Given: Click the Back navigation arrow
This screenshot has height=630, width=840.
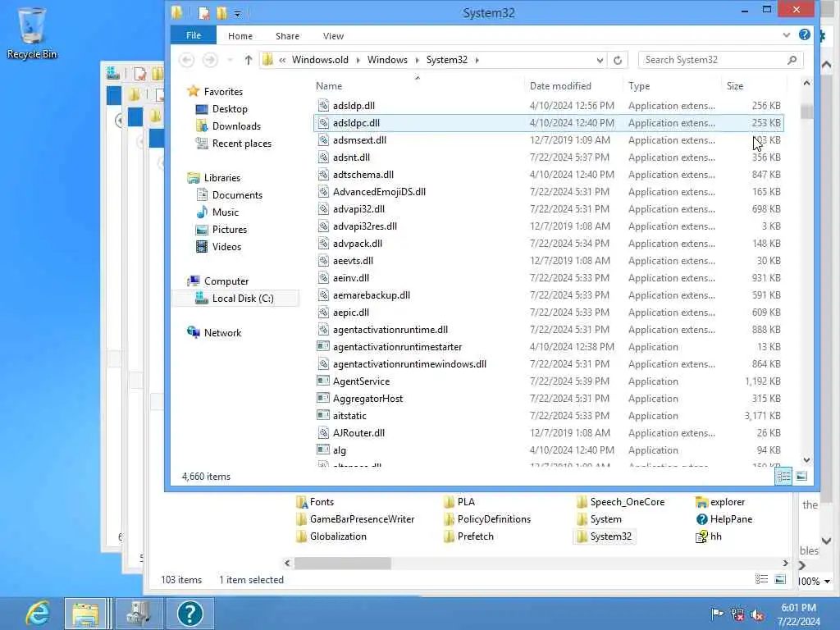Looking at the screenshot, I should click(x=186, y=59).
